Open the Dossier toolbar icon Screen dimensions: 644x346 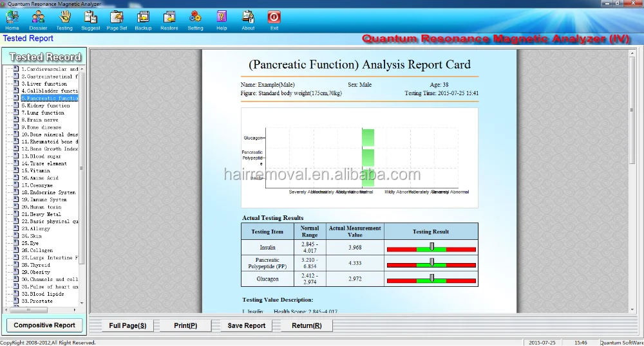[38, 21]
